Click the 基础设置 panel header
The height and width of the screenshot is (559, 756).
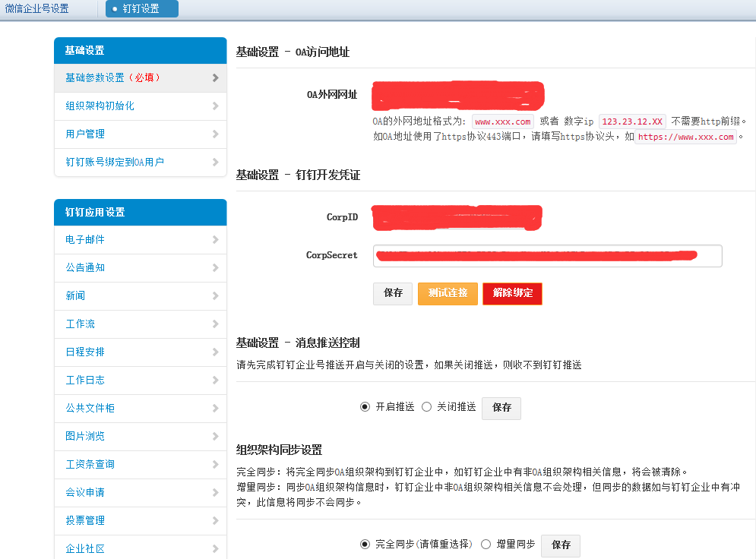click(x=141, y=51)
